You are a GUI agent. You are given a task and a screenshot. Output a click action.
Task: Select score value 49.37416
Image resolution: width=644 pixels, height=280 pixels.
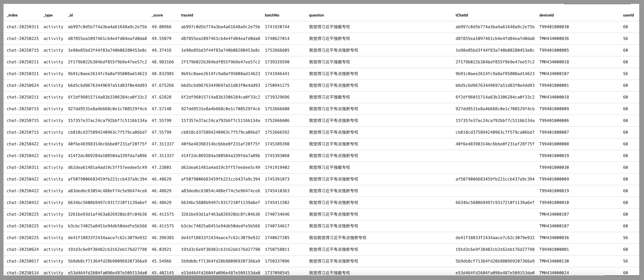click(162, 50)
